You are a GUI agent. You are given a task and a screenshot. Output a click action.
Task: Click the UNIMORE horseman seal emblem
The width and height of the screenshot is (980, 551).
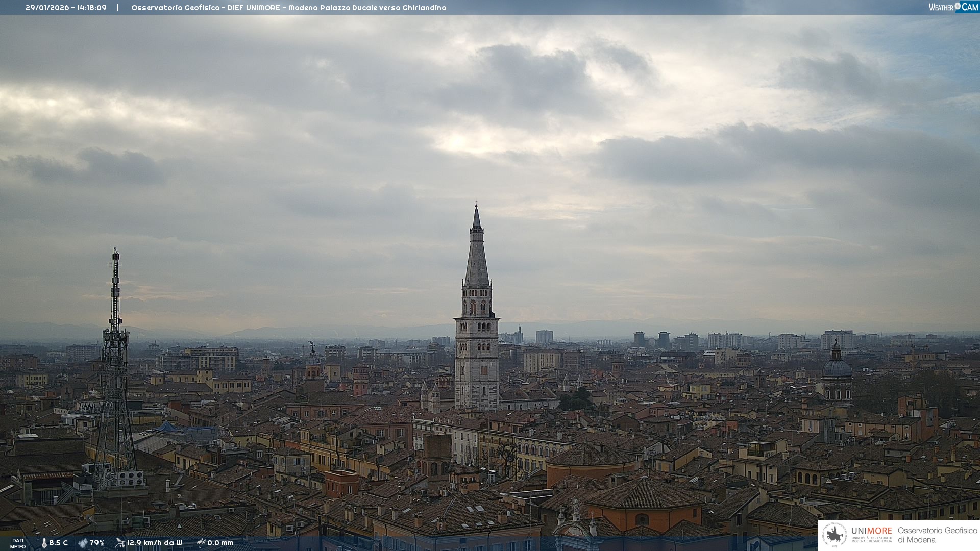coord(835,535)
